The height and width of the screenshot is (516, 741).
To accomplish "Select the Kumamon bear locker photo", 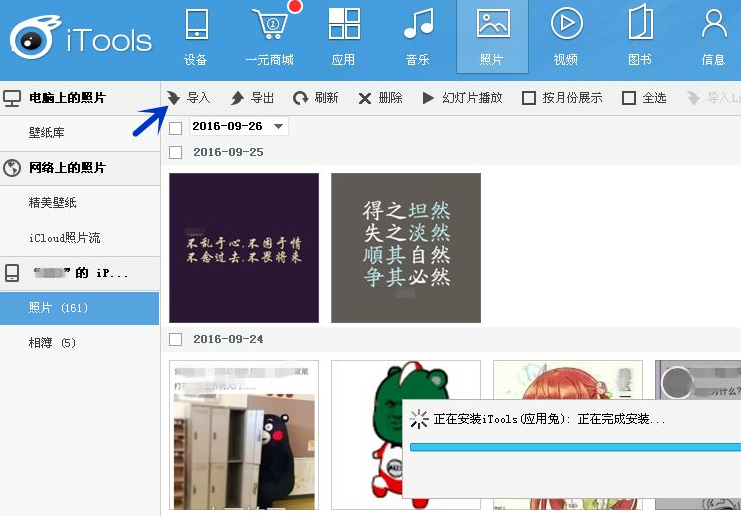I will pyautogui.click(x=244, y=435).
